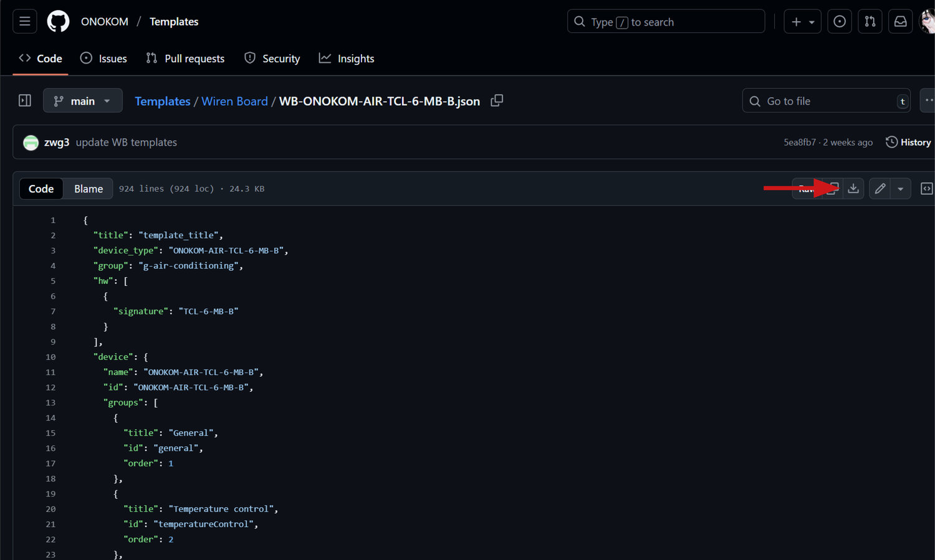This screenshot has width=935, height=560.
Task: Click the "ONOKOM-AIR-TCL-6-MB-B" id value on line 12
Action: 191,387
